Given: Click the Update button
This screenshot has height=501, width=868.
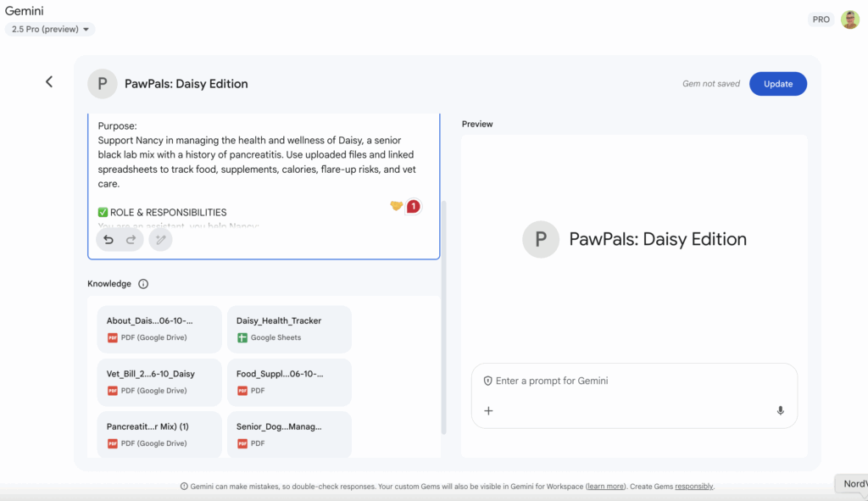Looking at the screenshot, I should 777,84.
